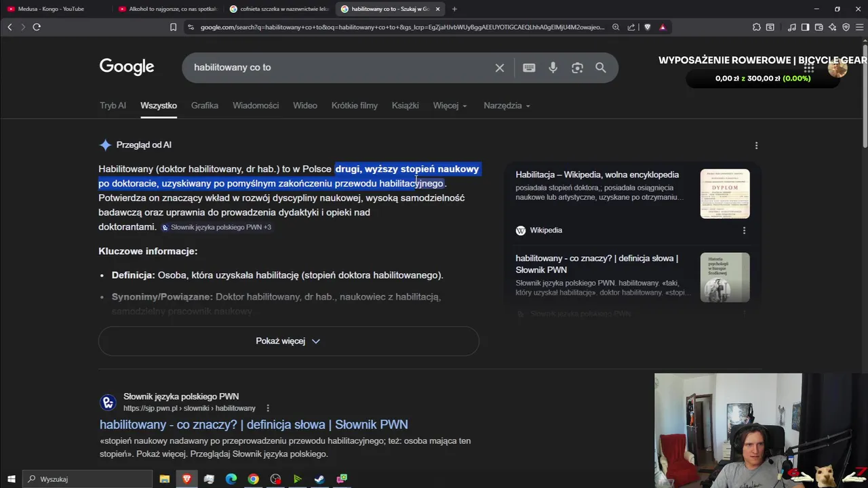
Task: Open File Explorer from taskbar
Action: [x=164, y=479]
